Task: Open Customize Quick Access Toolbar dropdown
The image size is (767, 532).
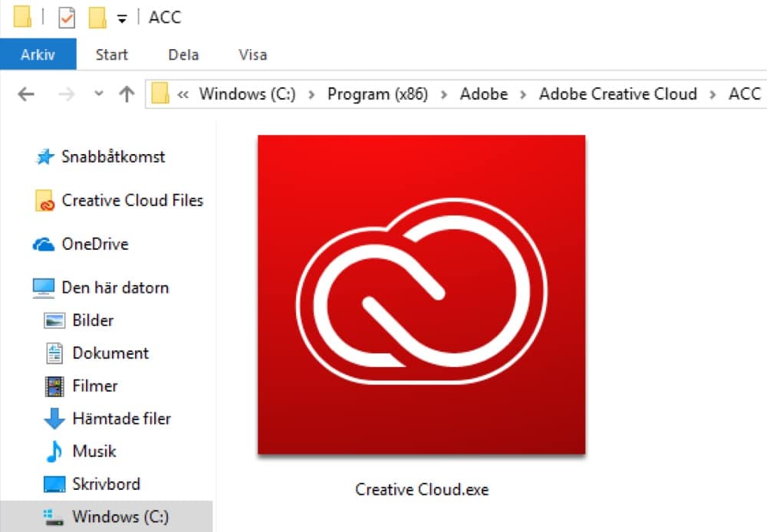Action: 122,19
